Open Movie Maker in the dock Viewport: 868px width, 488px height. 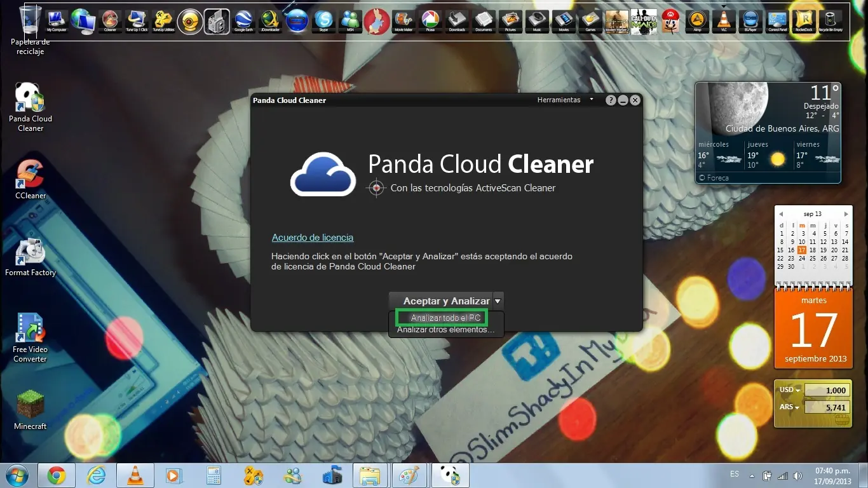point(403,22)
